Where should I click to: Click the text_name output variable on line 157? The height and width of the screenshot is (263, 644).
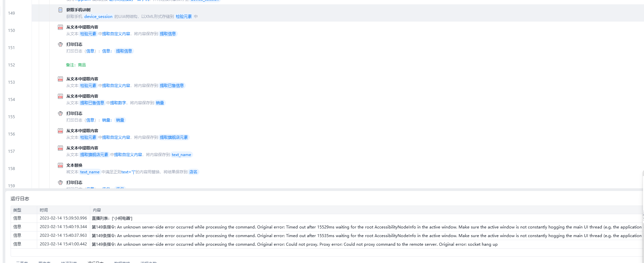(181, 155)
